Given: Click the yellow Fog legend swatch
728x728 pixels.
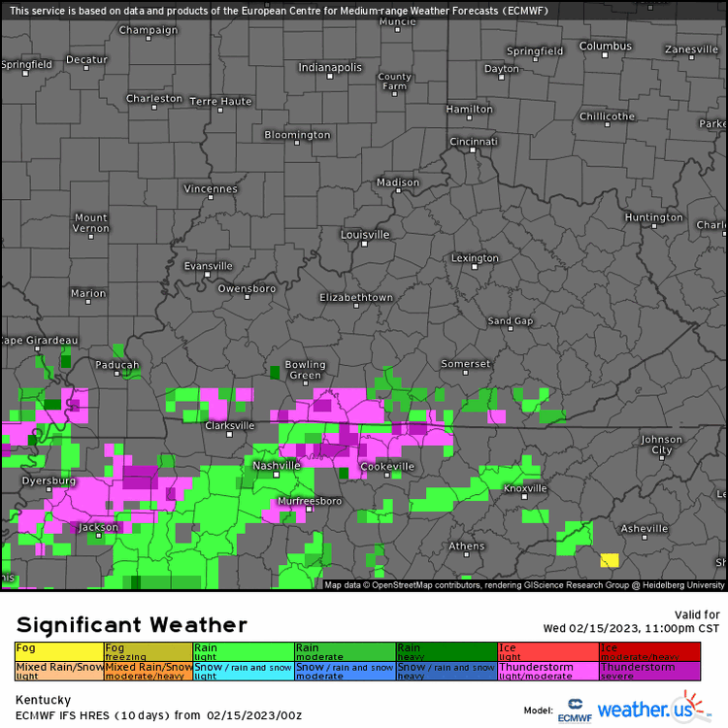Looking at the screenshot, I should (59, 651).
